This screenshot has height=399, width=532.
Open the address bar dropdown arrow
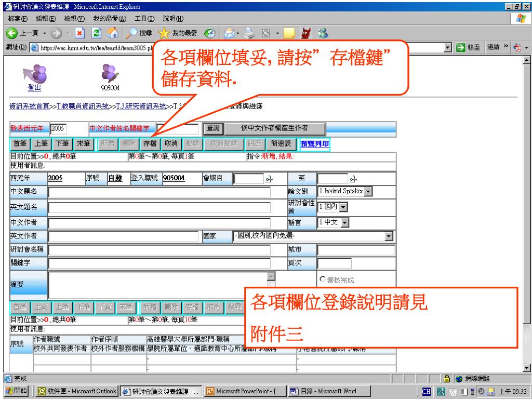(448, 47)
